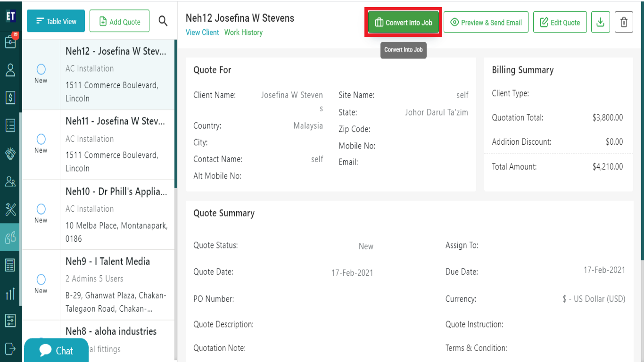Open quote Neh10 - Dr Phill's Appliances
644x362 pixels.
coord(116,191)
